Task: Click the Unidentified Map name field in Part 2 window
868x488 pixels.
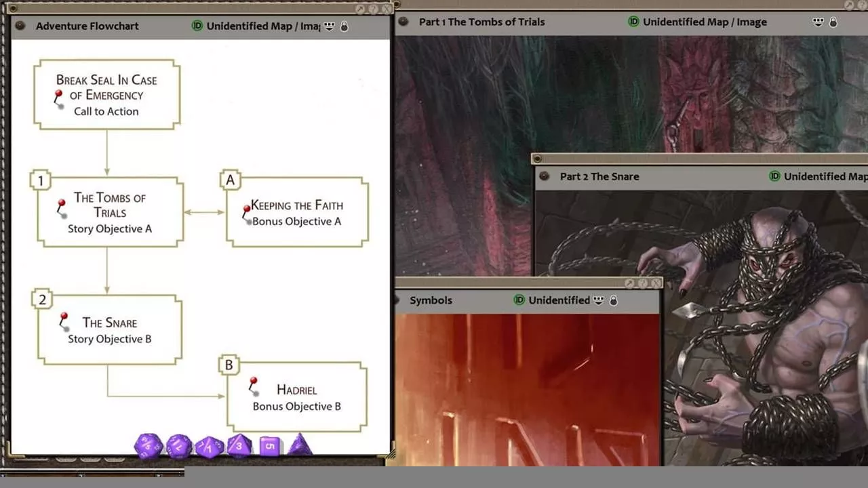Action: (x=825, y=176)
